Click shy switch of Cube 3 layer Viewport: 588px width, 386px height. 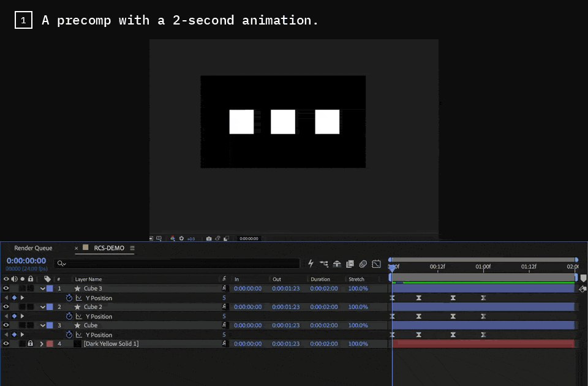224,289
